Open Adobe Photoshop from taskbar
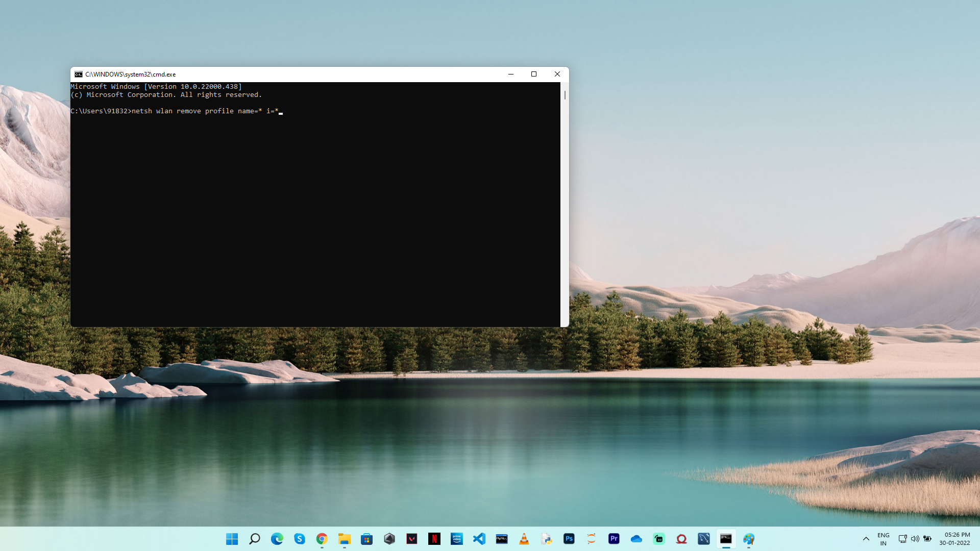 point(569,539)
